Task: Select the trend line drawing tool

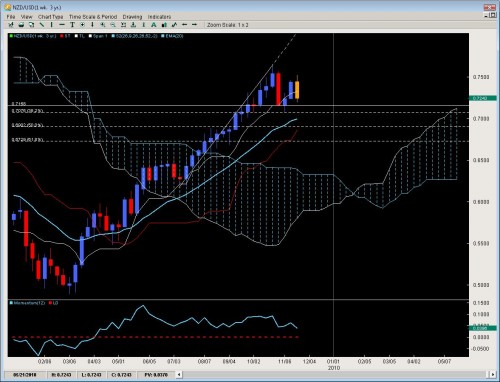Action: point(41,25)
